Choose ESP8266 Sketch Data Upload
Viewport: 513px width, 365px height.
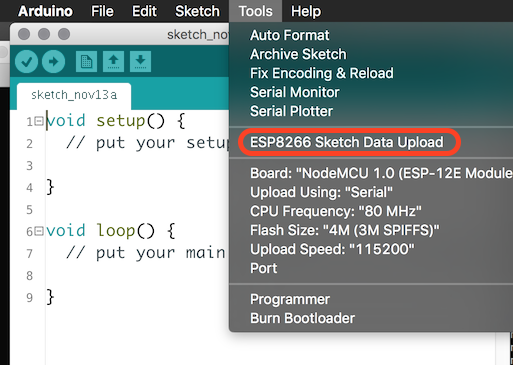[347, 142]
